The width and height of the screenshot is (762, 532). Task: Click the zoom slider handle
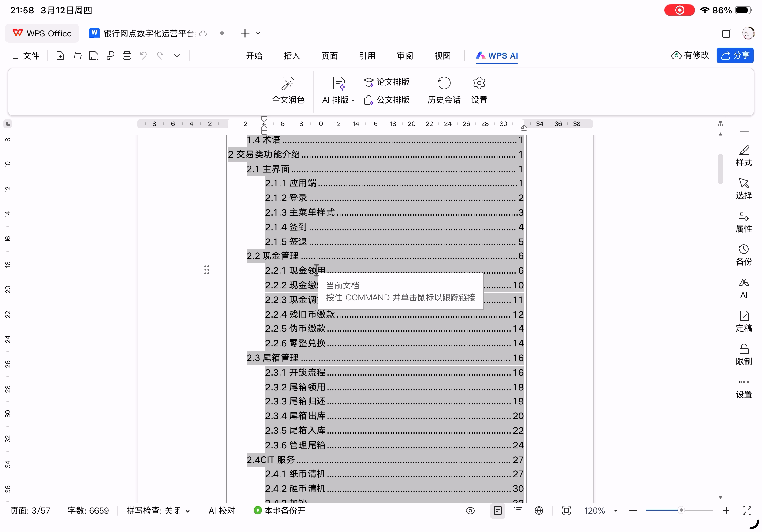(681, 510)
